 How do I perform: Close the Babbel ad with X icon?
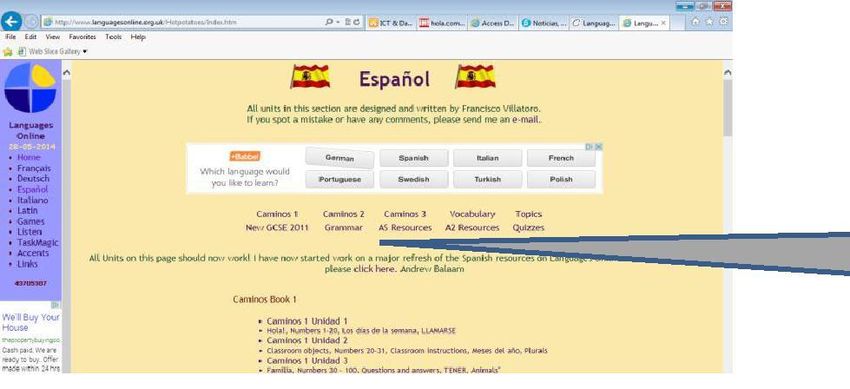tap(598, 147)
